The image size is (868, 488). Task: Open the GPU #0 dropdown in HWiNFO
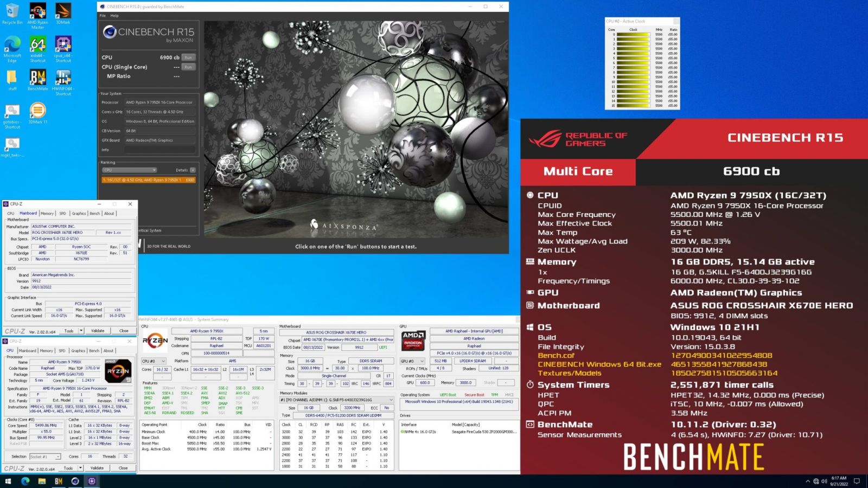pos(412,361)
